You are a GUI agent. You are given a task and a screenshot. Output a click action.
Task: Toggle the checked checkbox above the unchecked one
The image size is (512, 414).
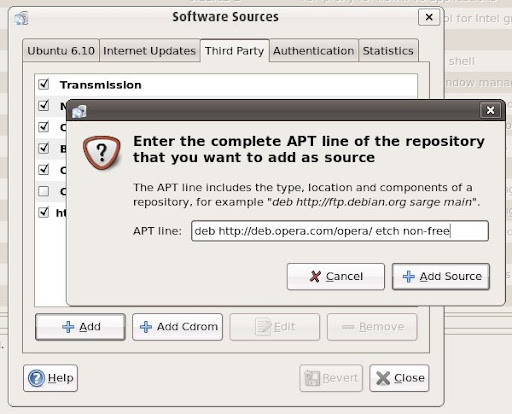[x=44, y=170]
